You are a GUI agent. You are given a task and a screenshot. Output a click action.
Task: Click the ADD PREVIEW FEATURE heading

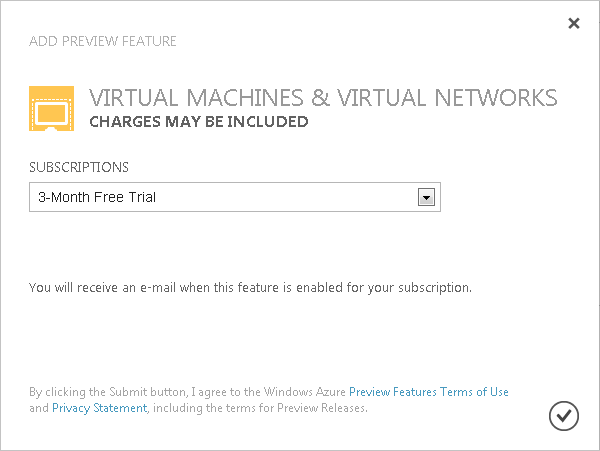coord(103,41)
